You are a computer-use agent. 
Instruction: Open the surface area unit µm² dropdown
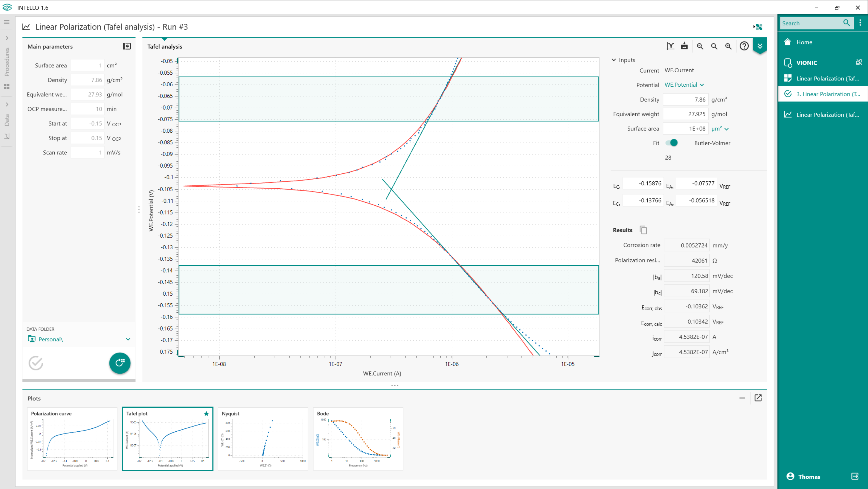coord(720,129)
